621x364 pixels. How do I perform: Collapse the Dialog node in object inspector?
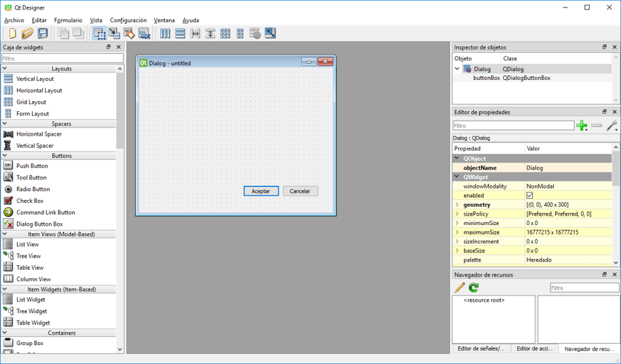point(457,69)
